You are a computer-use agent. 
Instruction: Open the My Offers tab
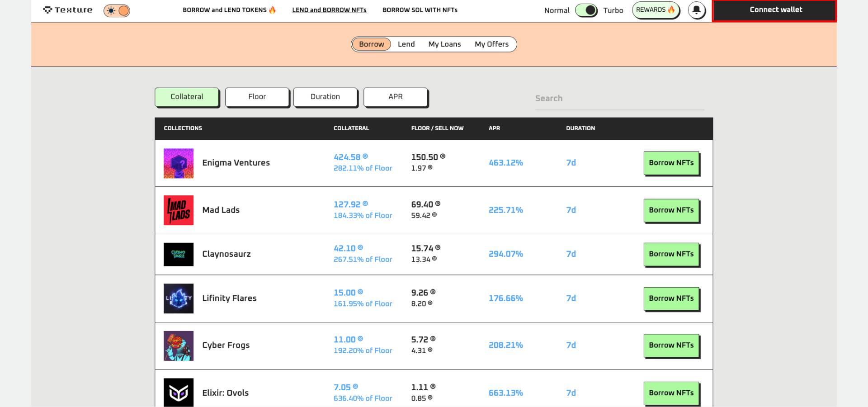(x=491, y=44)
